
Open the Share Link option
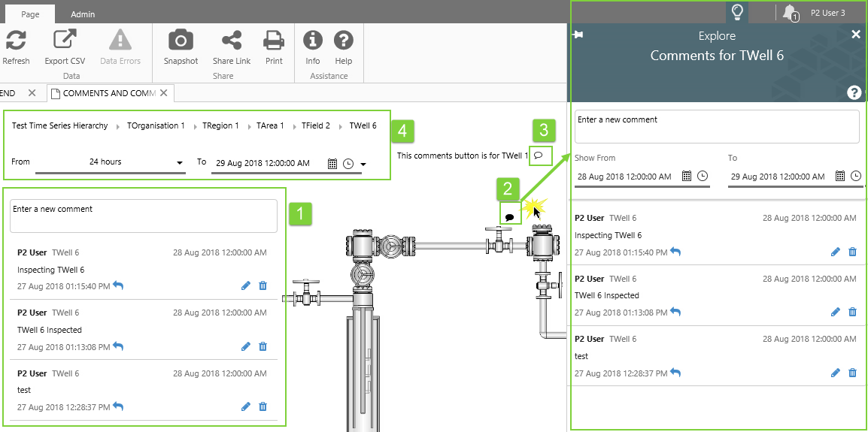point(232,41)
